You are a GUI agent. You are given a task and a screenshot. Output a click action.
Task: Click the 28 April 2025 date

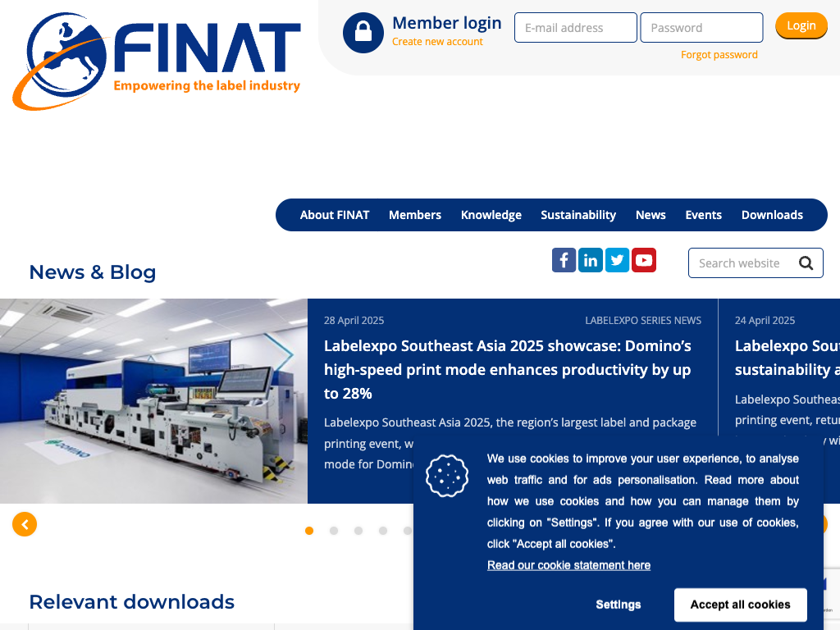click(354, 321)
